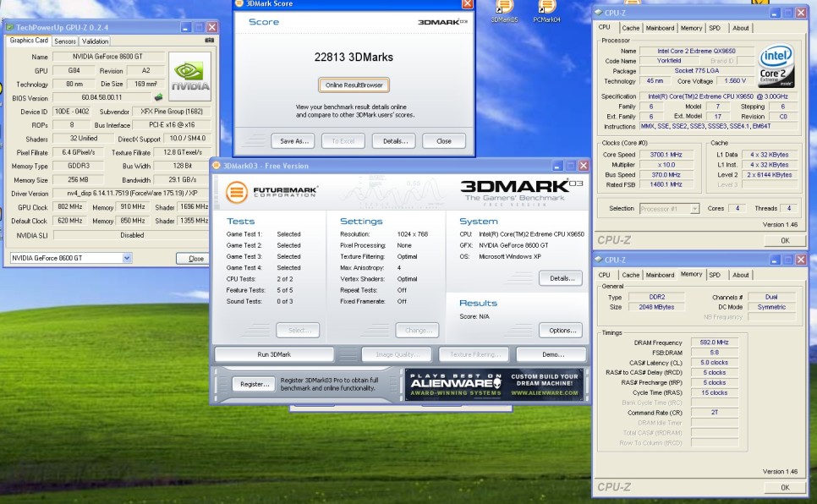Open CPU tab in CPU-Z memory timings window

(605, 275)
